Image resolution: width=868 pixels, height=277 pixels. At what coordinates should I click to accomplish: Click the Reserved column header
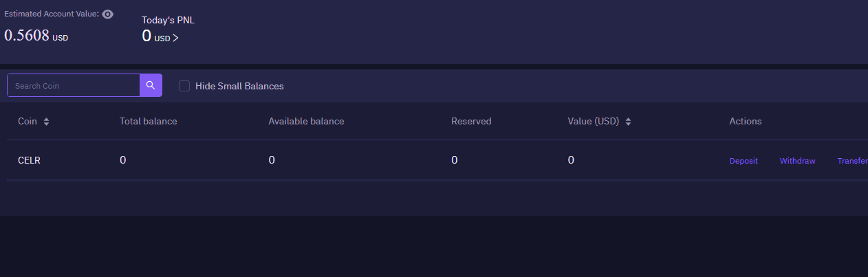471,121
